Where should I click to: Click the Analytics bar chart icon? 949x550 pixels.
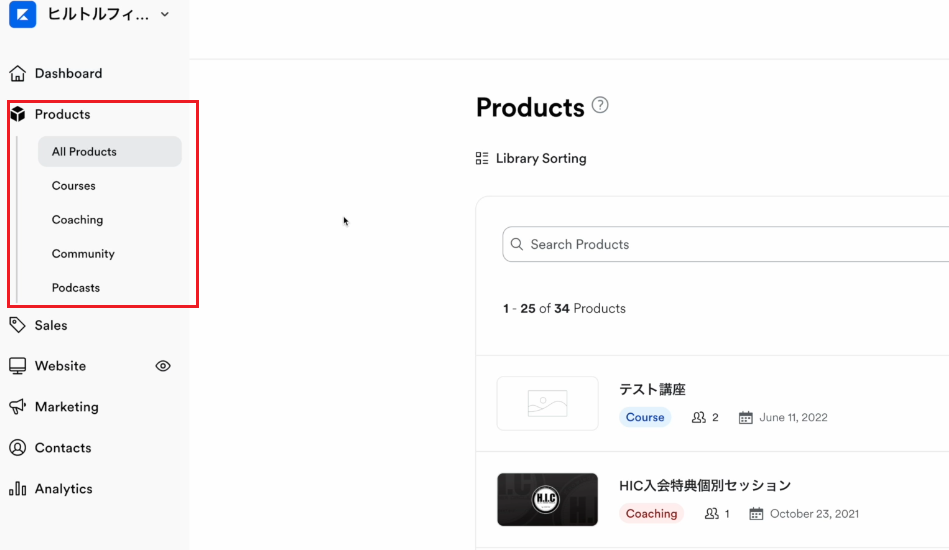click(x=18, y=488)
